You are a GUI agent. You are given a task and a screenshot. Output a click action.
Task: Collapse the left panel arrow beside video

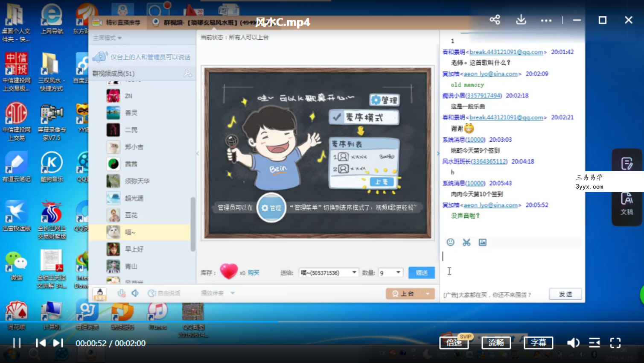coord(198,153)
